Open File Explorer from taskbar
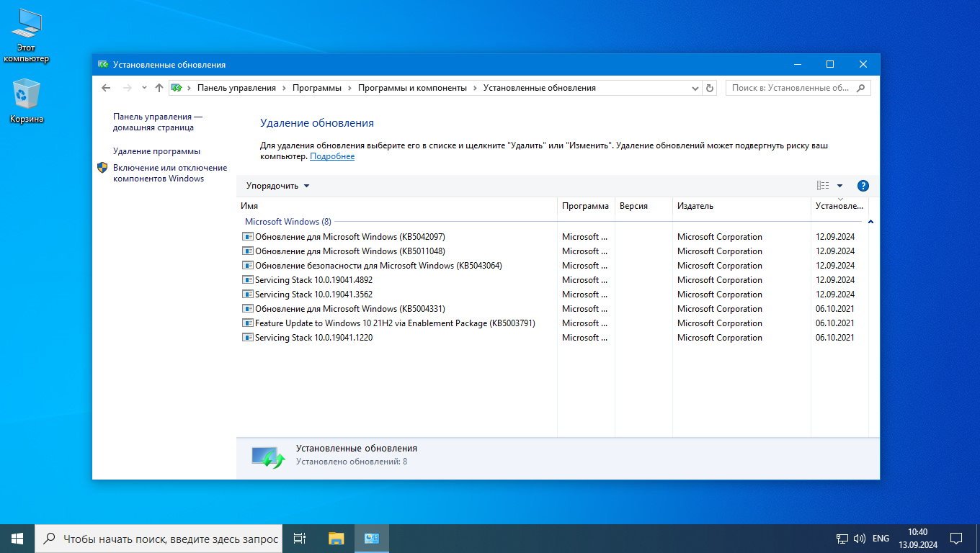The width and height of the screenshot is (980, 553). coord(336,539)
